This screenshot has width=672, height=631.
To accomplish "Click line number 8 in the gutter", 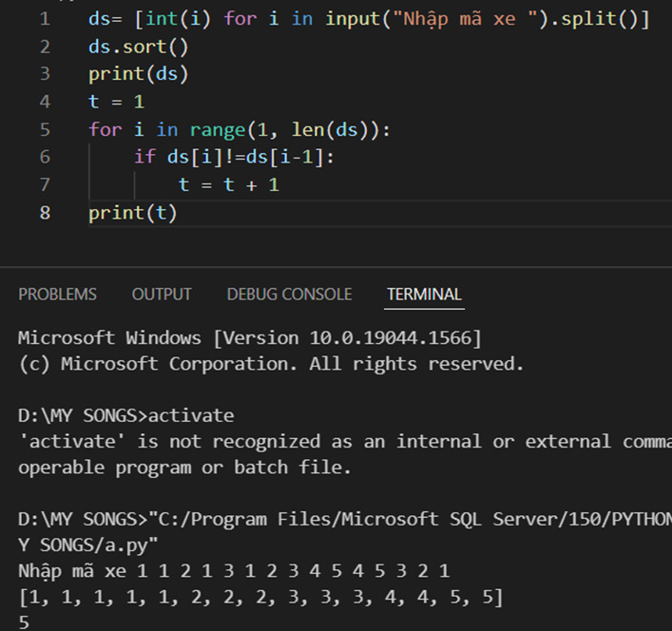I will pos(45,212).
